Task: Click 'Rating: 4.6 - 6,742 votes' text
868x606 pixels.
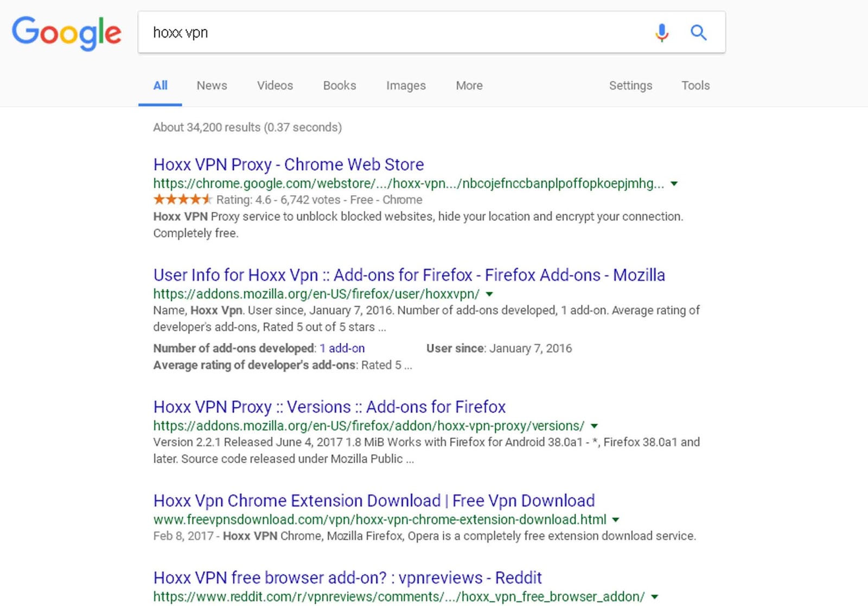Action: (278, 200)
